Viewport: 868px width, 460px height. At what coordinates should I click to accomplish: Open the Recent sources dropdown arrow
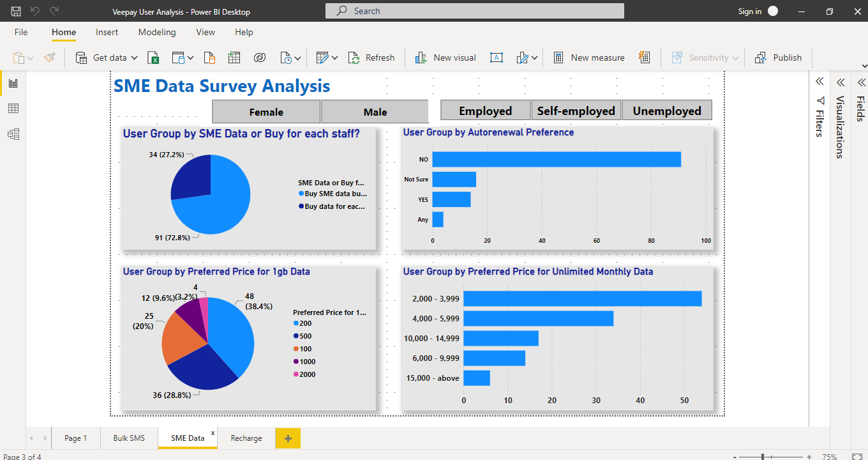point(298,57)
